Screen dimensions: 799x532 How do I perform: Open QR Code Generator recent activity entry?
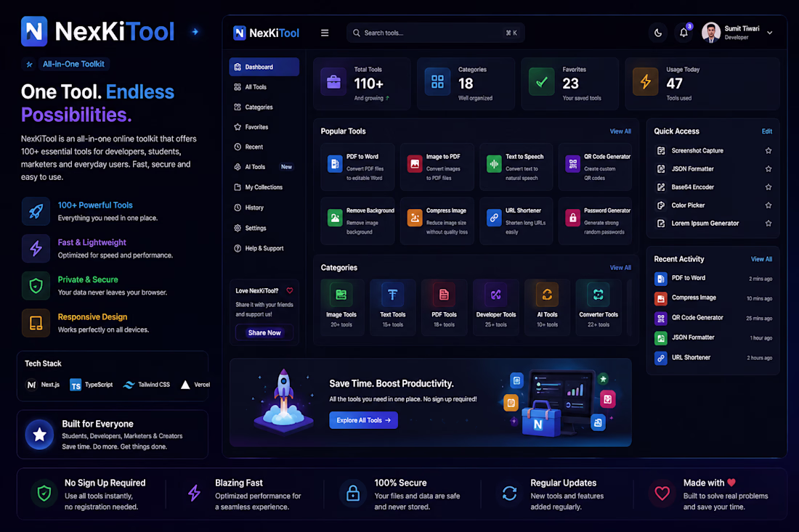[x=713, y=318]
